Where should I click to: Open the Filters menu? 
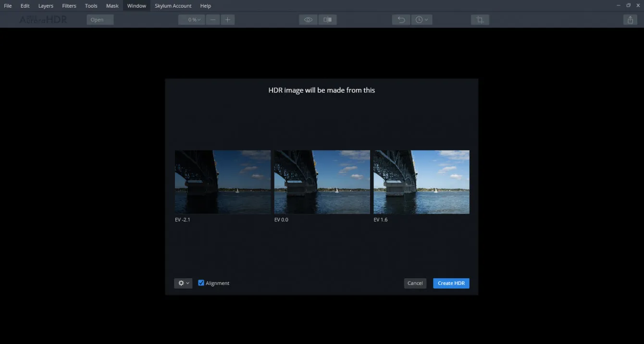click(x=69, y=6)
